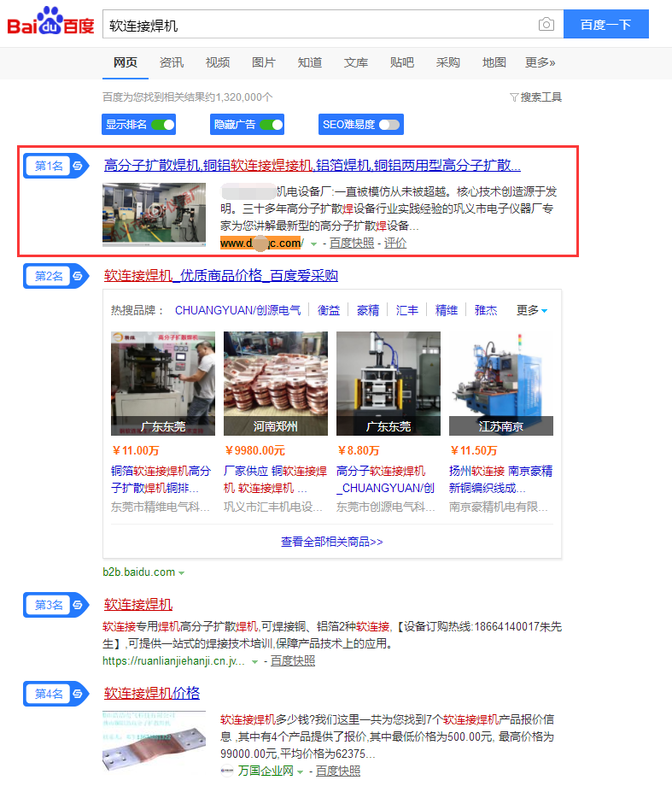Viewport: 672px width, 786px height.
Task: Click price ¥11.50万
Action: [x=473, y=450]
